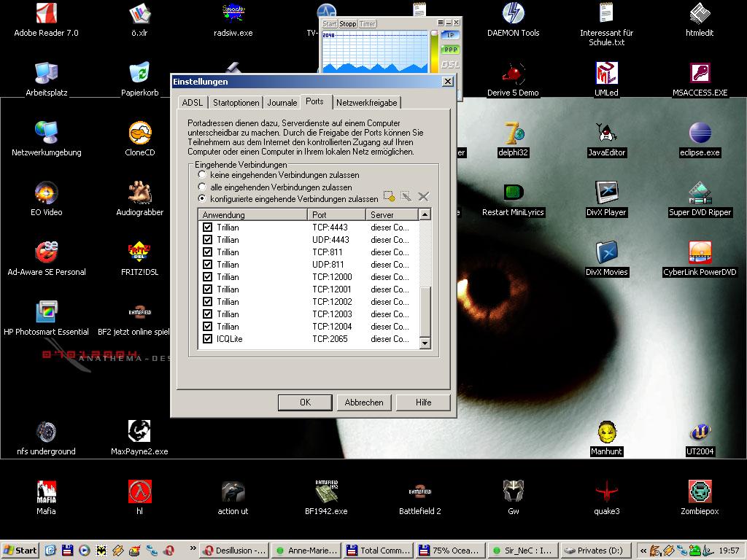Uncheck Trillian TCP:4443 entry checkbox
The width and height of the screenshot is (747, 560).
207,227
